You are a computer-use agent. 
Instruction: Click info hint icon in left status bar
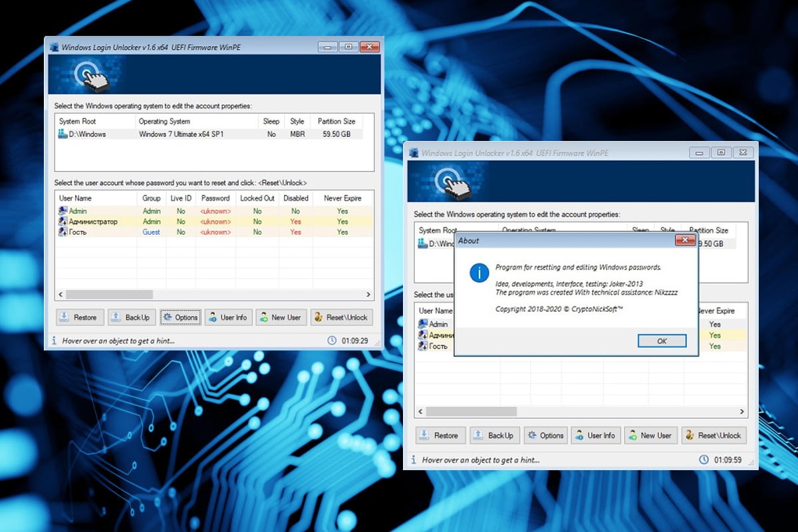tap(55, 340)
